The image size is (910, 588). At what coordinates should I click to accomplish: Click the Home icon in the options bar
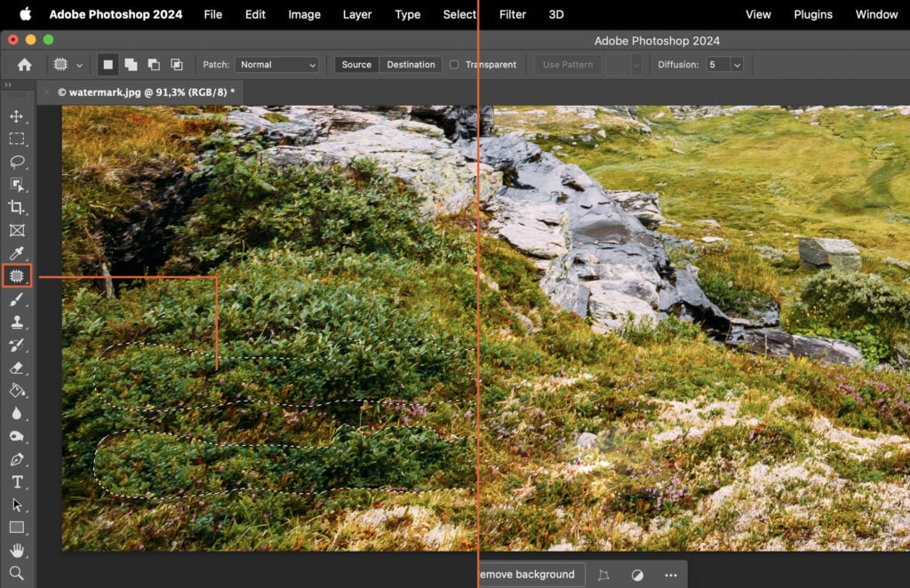(x=24, y=64)
